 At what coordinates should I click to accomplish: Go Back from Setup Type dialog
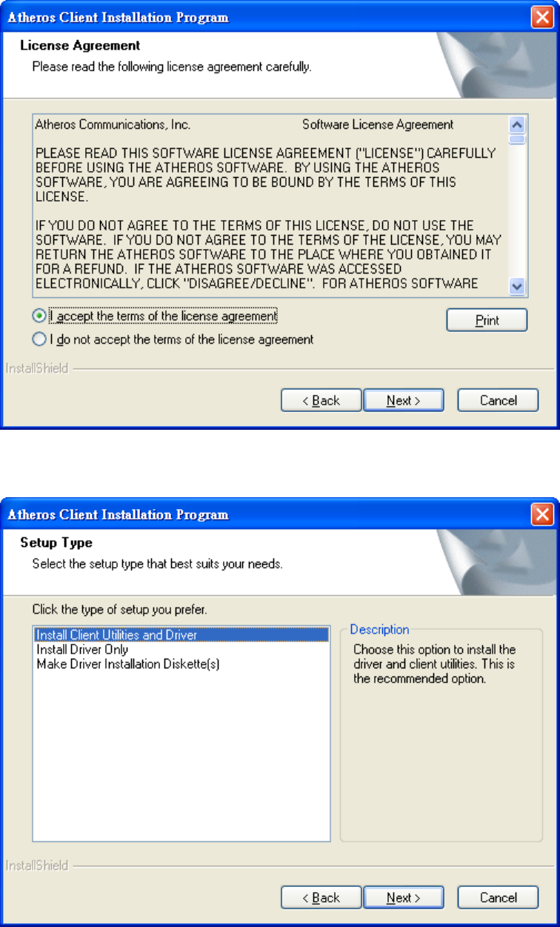pyautogui.click(x=321, y=897)
